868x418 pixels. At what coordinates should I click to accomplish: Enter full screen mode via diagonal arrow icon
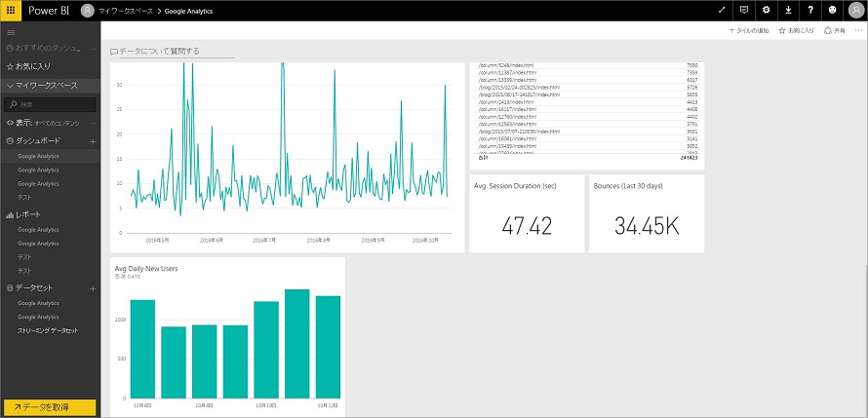(722, 11)
